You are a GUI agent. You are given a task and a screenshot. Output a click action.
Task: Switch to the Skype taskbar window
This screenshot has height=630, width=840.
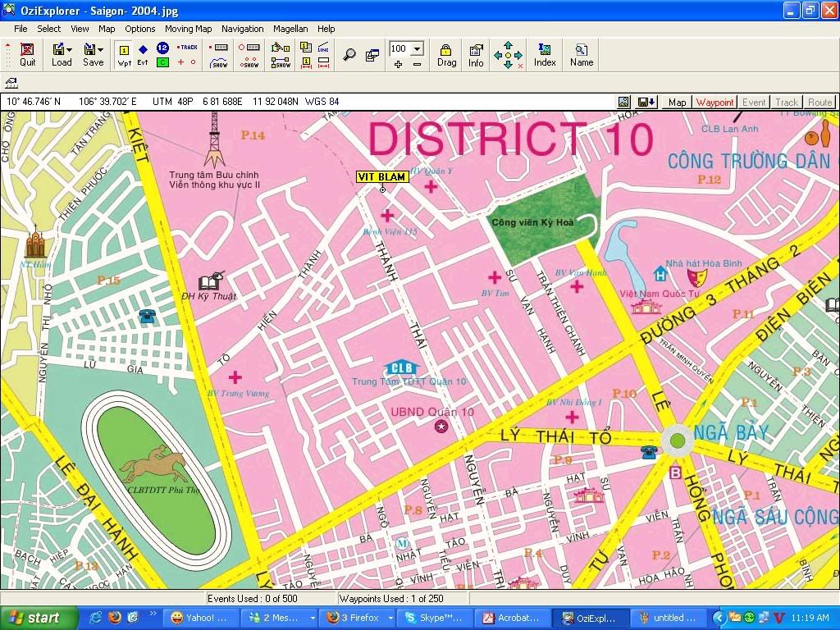434,619
